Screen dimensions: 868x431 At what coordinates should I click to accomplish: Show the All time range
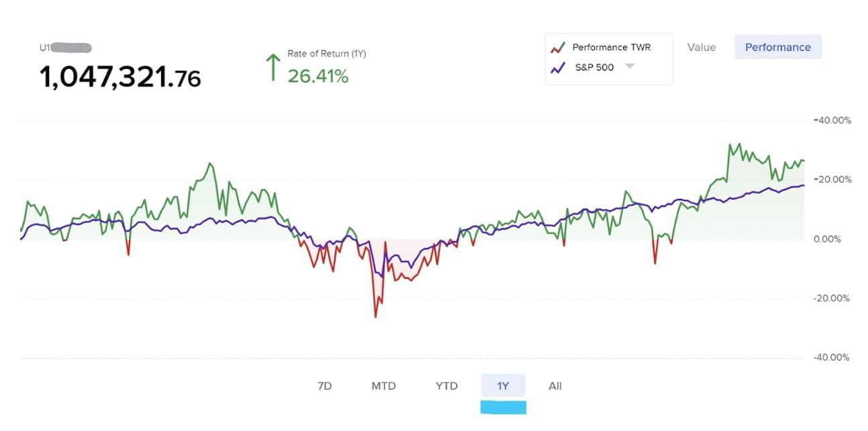pyautogui.click(x=555, y=386)
